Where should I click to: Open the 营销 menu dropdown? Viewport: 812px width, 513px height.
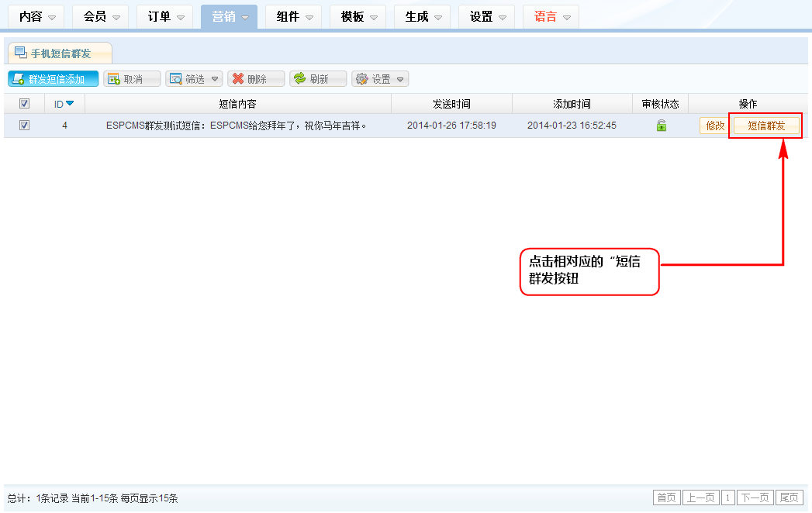(x=229, y=16)
